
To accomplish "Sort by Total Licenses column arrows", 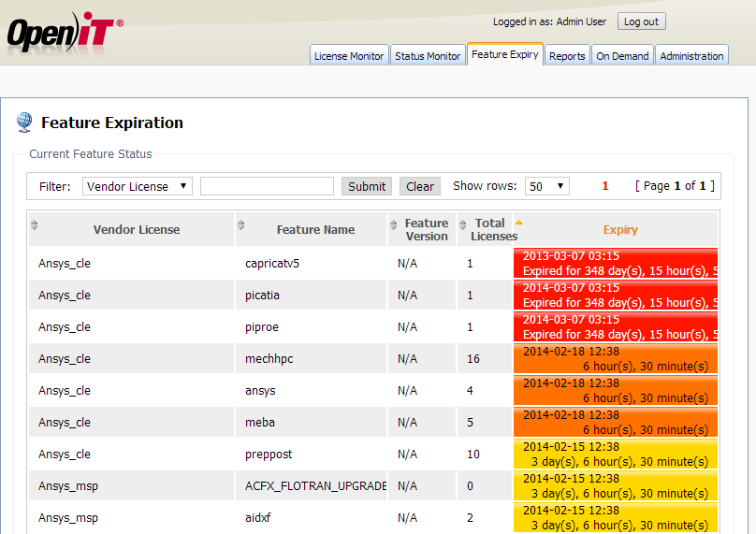I will pyautogui.click(x=463, y=224).
